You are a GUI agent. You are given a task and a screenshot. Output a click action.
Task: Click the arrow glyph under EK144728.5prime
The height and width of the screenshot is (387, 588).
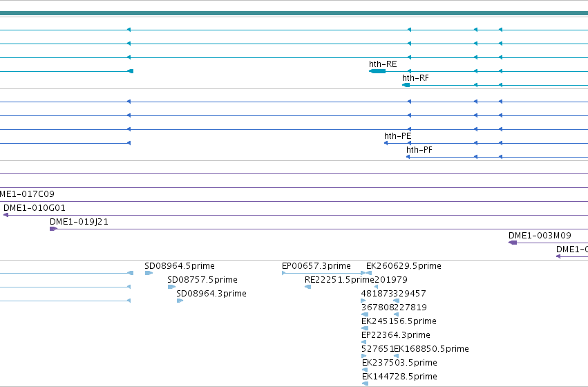pyautogui.click(x=366, y=384)
